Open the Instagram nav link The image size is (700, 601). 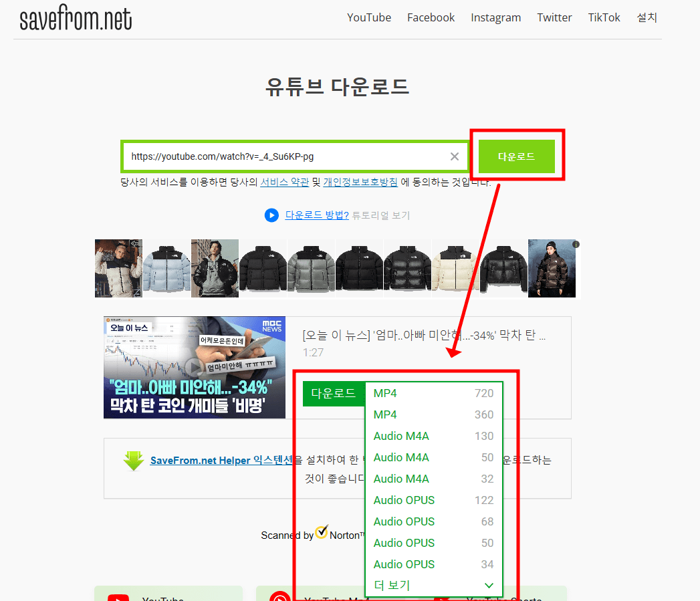point(495,17)
